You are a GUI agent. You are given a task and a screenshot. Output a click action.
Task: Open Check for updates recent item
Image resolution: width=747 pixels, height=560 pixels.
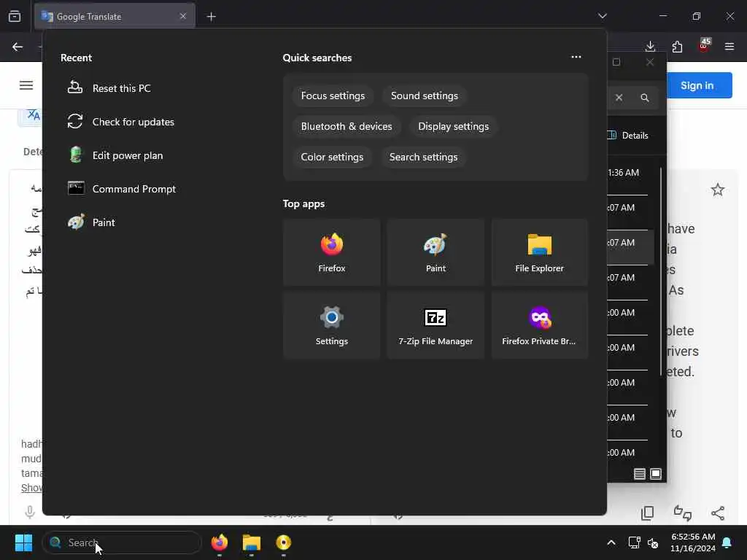coord(121,122)
